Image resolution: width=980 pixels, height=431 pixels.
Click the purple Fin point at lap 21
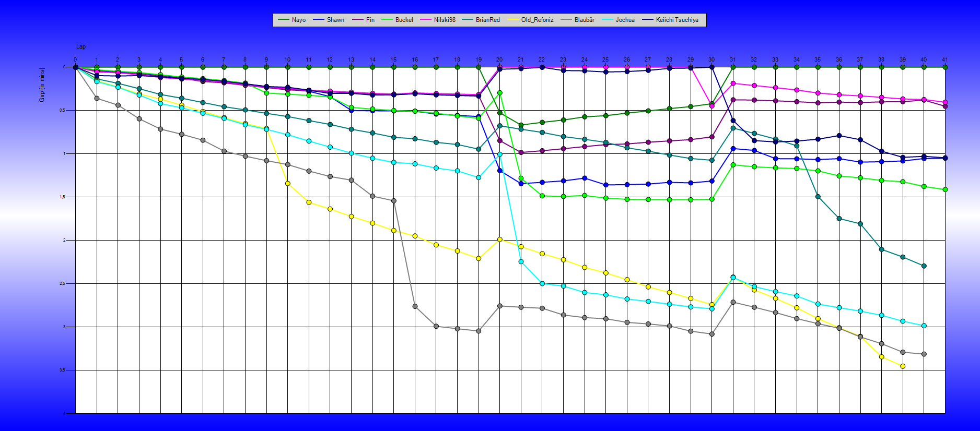tap(521, 152)
